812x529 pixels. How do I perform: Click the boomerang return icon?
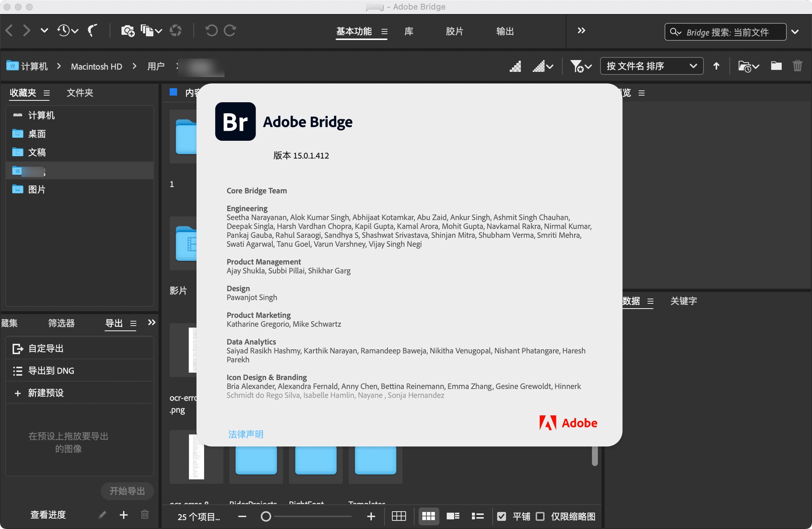tap(92, 30)
